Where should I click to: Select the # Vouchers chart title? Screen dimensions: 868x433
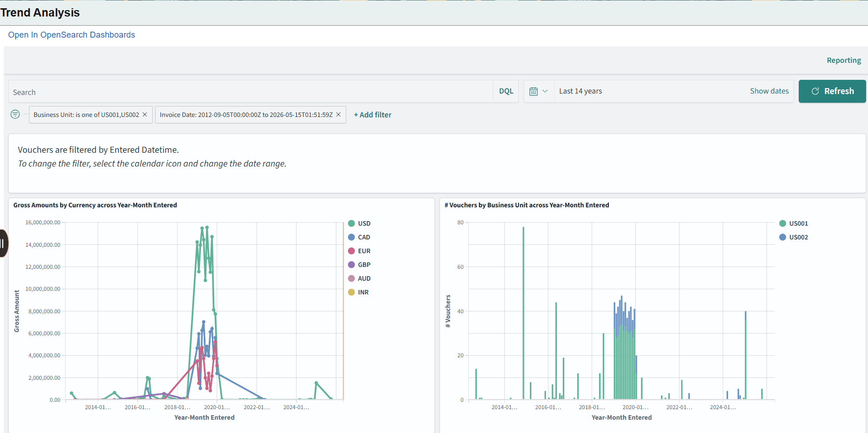pyautogui.click(x=527, y=205)
